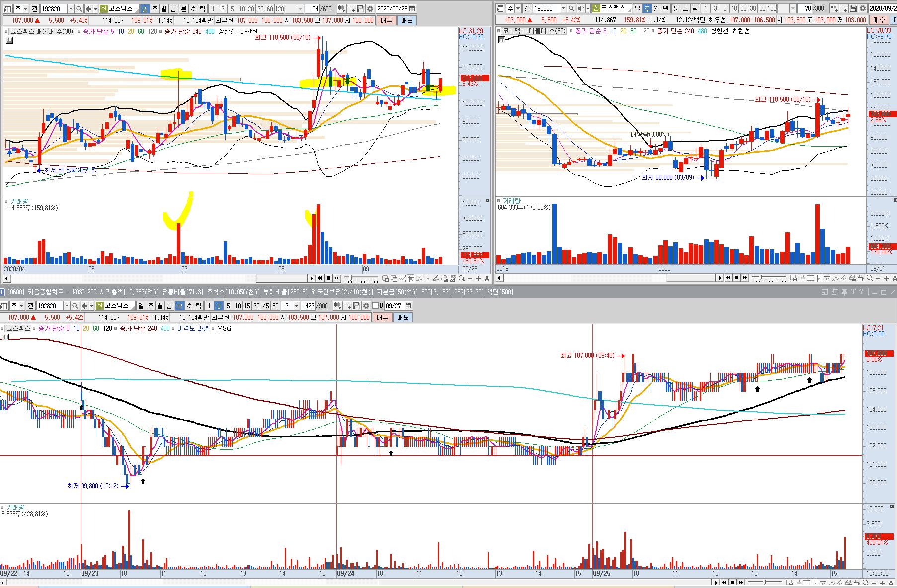Expand stock code 192820 dropdown in weekly chart
897x588 pixels.
coord(563,9)
